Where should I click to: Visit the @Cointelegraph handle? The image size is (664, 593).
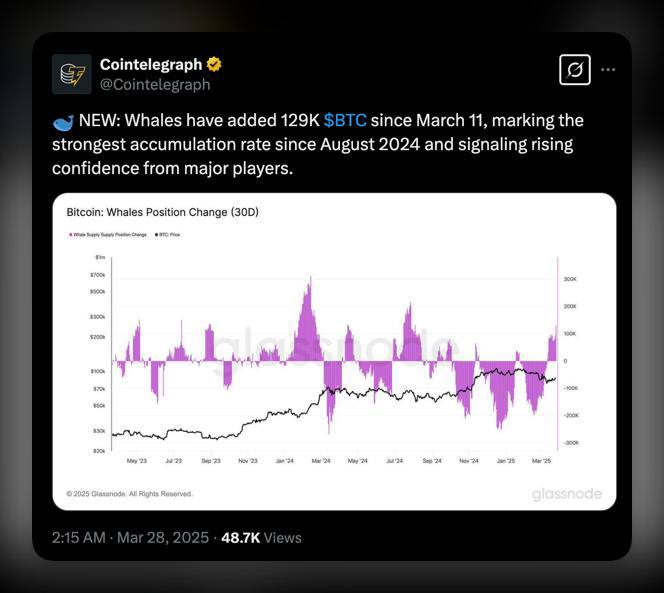pyautogui.click(x=155, y=85)
